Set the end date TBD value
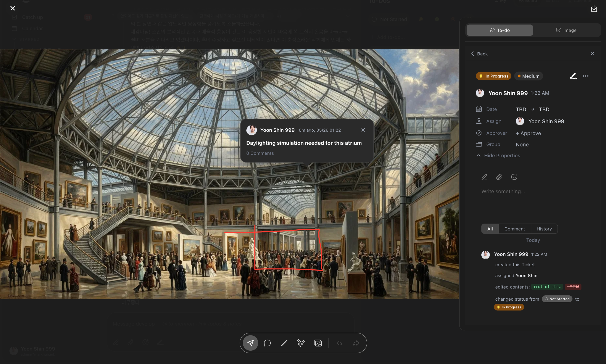The height and width of the screenshot is (364, 606). [x=544, y=110]
